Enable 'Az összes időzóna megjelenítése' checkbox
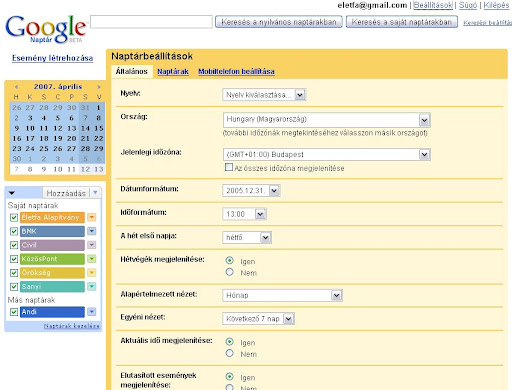512x390 pixels. click(x=229, y=167)
